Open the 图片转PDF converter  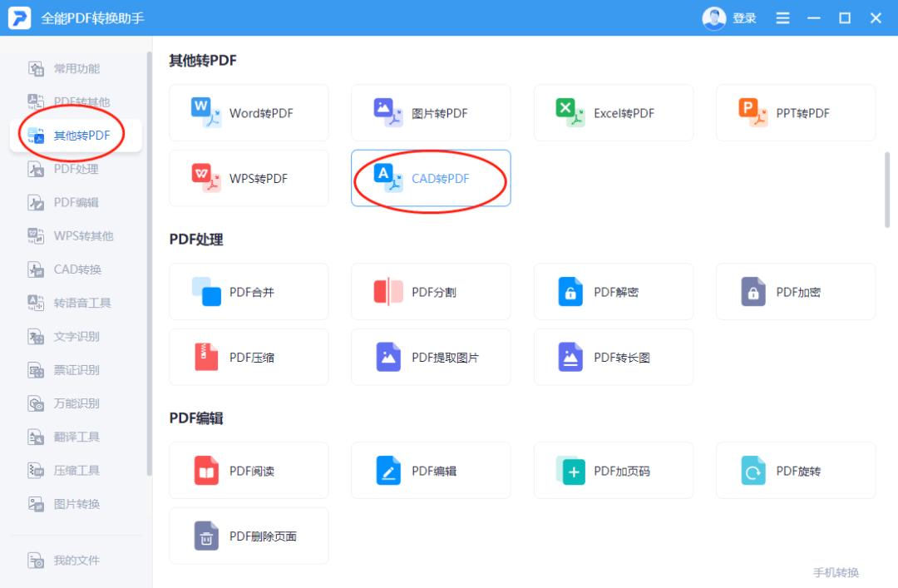(x=431, y=113)
